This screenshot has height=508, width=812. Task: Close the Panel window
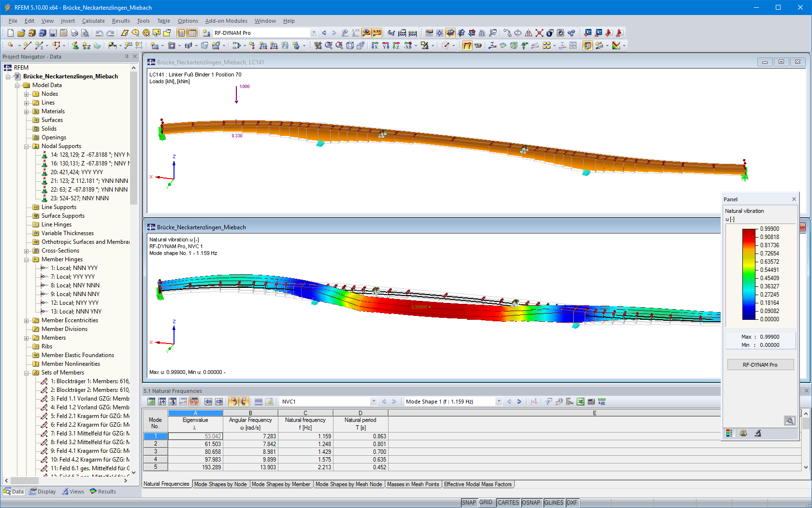click(794, 199)
